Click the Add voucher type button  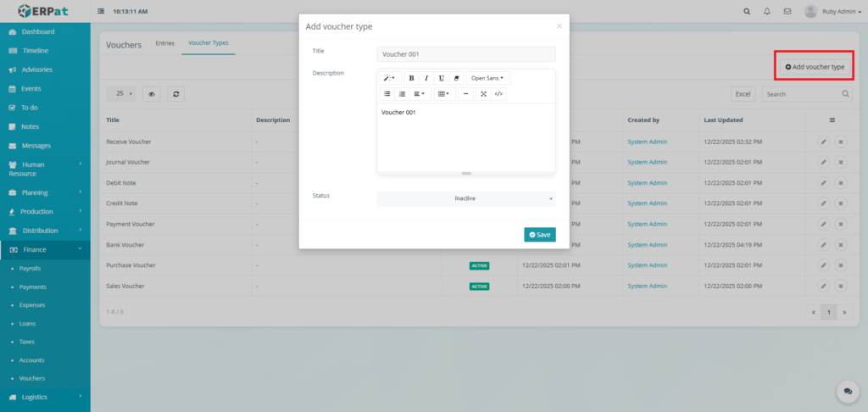[x=815, y=67]
